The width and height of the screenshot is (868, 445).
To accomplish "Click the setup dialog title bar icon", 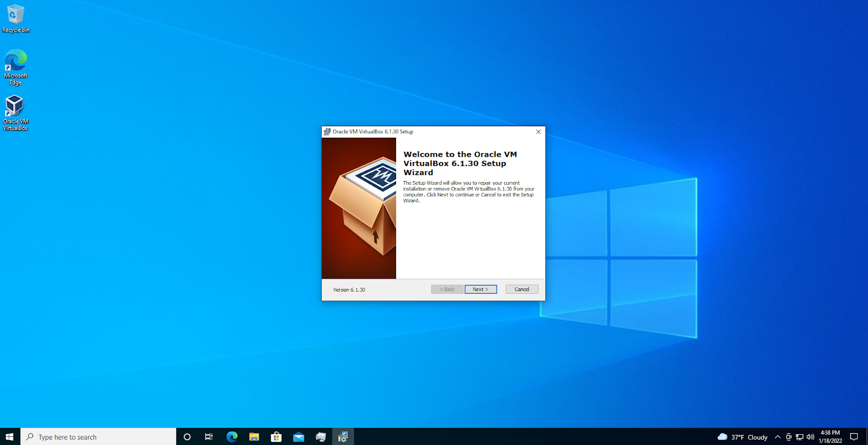I will 327,132.
